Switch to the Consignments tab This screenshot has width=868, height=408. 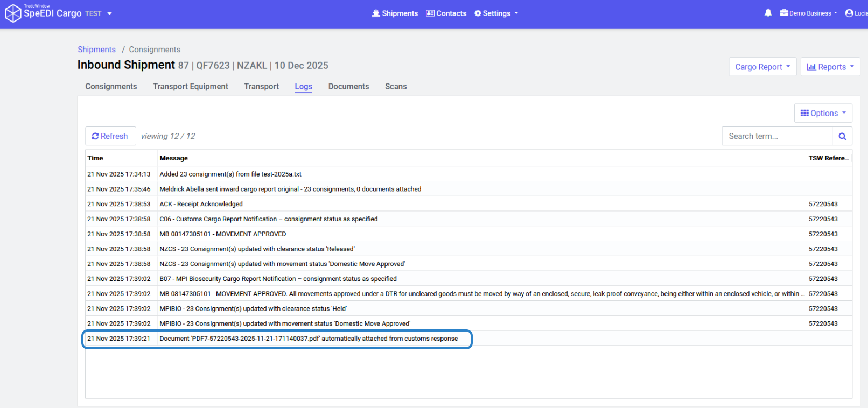(111, 86)
